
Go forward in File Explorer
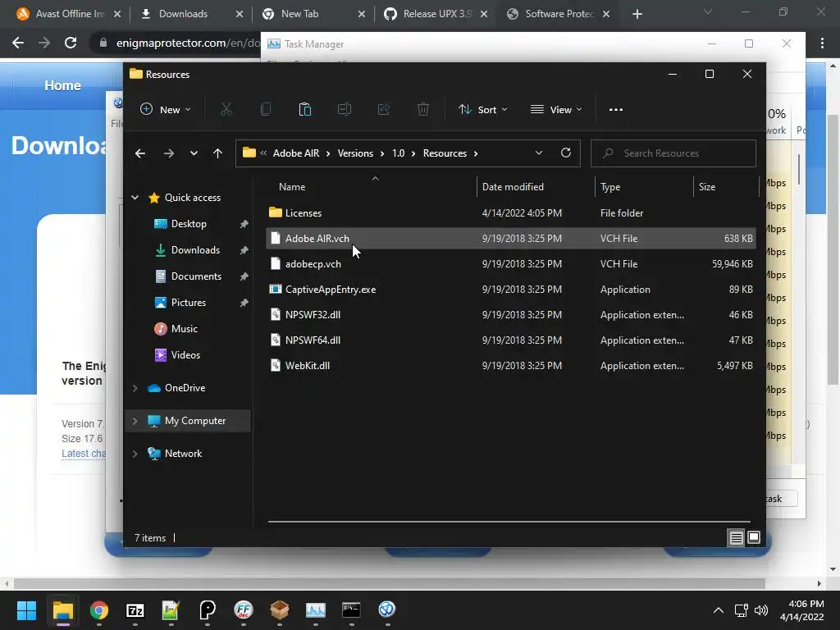(x=169, y=153)
